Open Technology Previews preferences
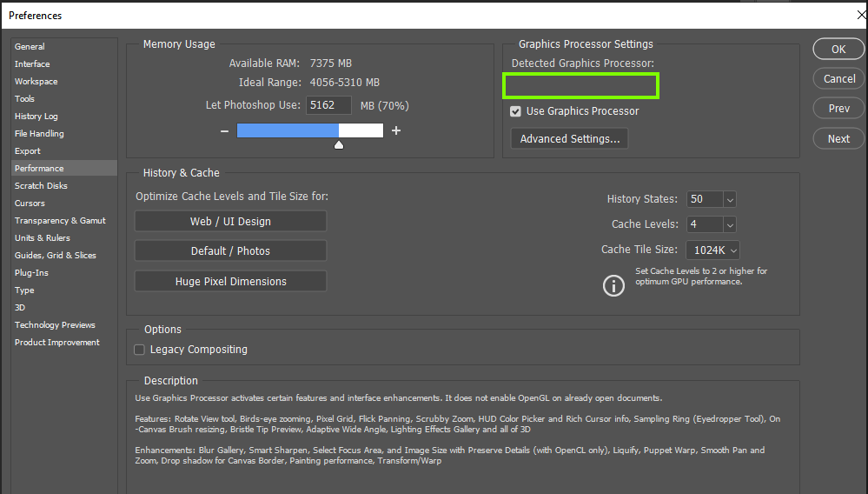 55,325
